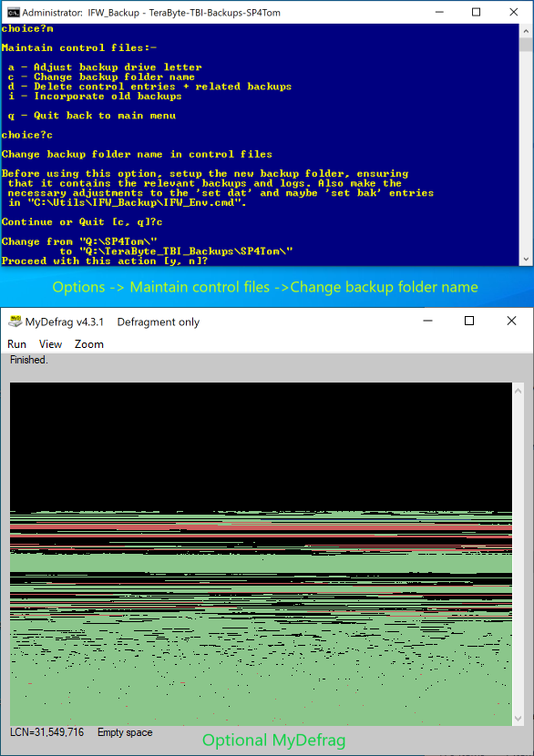Click the command window scroll-up arrow
Viewport: 534px width, 756px height.
[x=526, y=30]
